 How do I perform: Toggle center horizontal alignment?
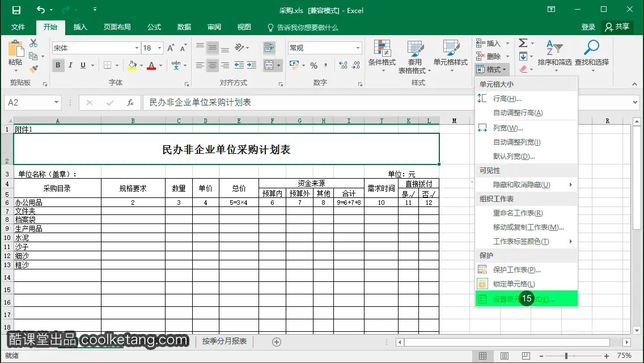pos(213,65)
